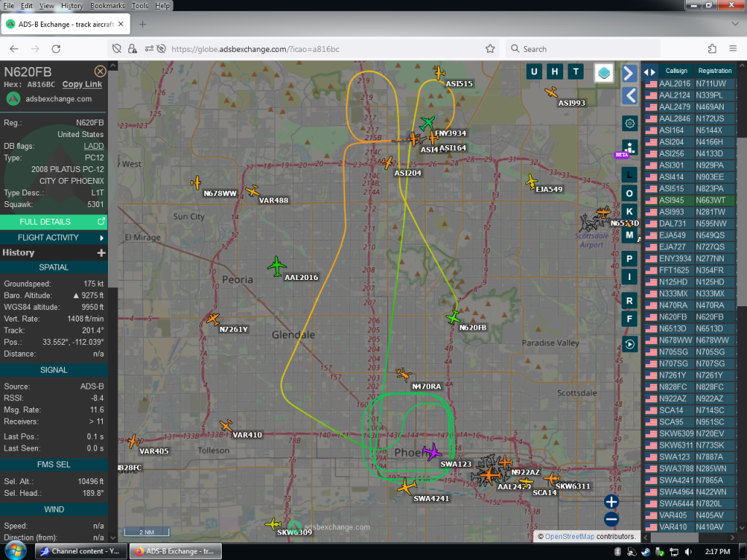Viewport: 747px width, 560px height.
Task: Open the OpenStreetMap attribution link
Action: [x=569, y=537]
